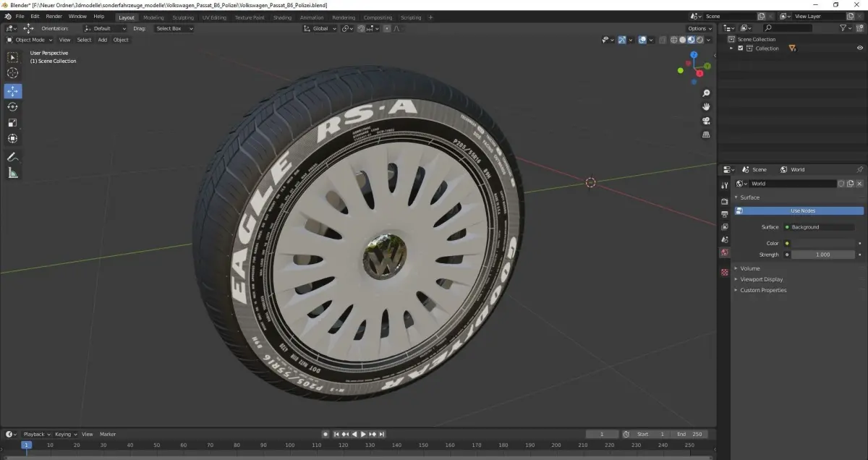The height and width of the screenshot is (460, 868).
Task: Switch to the UV Editing workspace tab
Action: click(x=214, y=17)
